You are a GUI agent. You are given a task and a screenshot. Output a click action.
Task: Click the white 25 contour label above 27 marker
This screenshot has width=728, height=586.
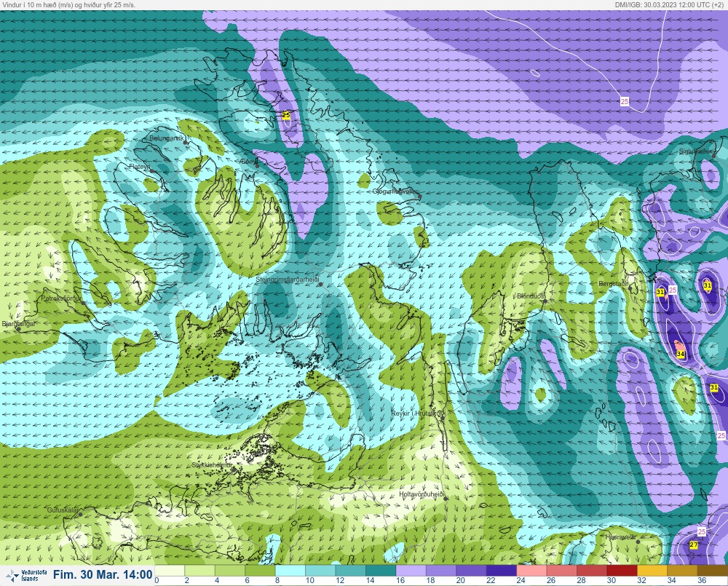(702, 531)
